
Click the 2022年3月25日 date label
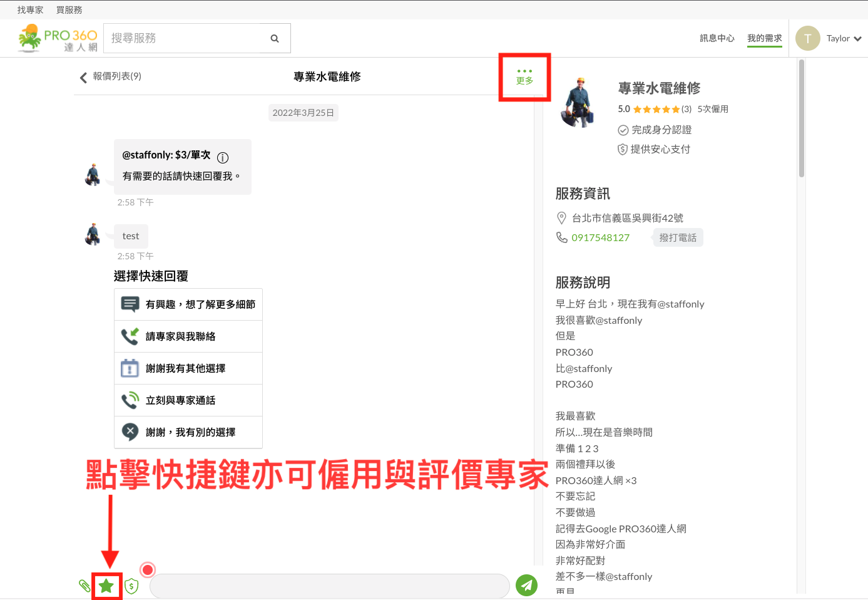tap(304, 113)
